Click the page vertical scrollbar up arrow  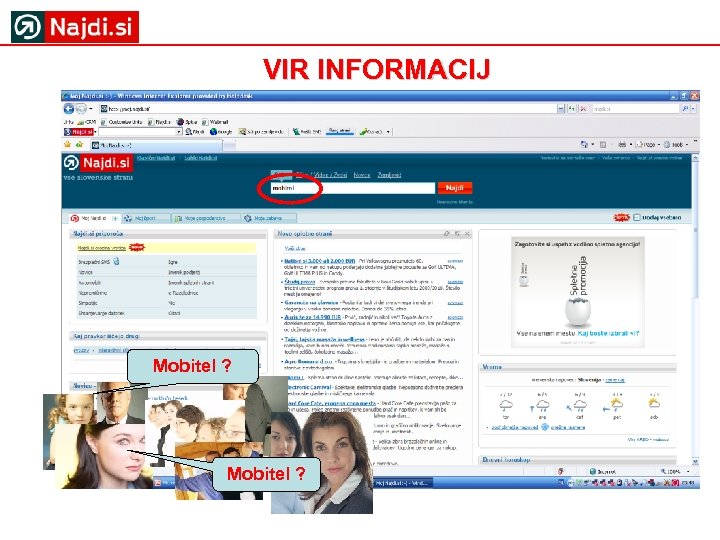pos(695,158)
